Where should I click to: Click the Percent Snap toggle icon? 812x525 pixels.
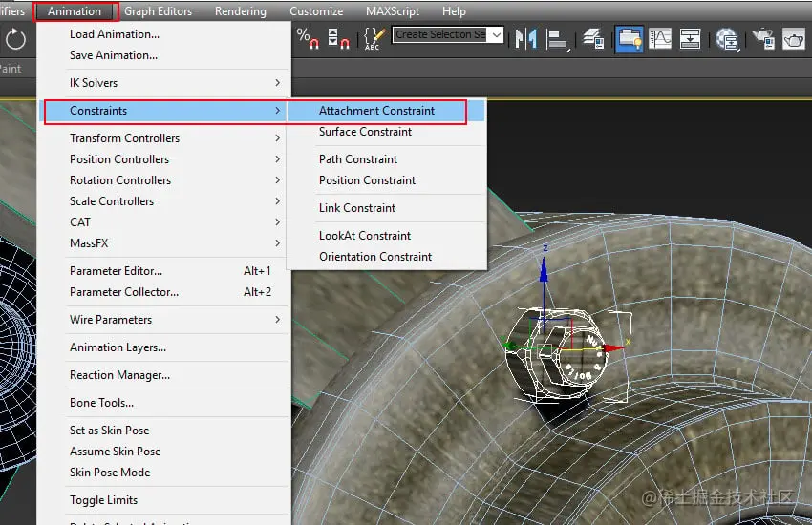pos(308,38)
